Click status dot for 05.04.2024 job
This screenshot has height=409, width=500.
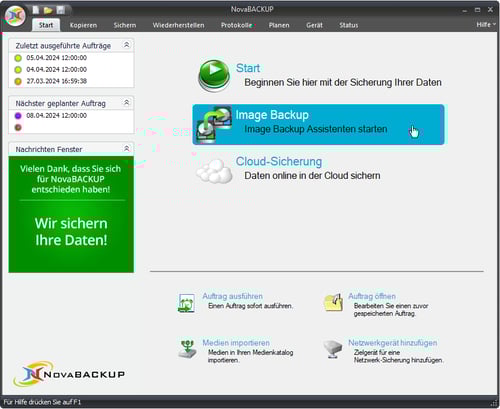pyautogui.click(x=18, y=58)
